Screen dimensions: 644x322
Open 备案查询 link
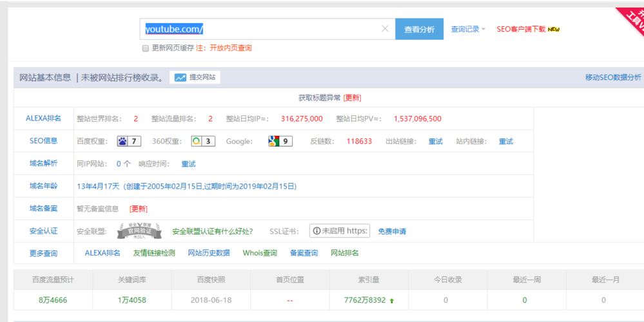(x=304, y=253)
